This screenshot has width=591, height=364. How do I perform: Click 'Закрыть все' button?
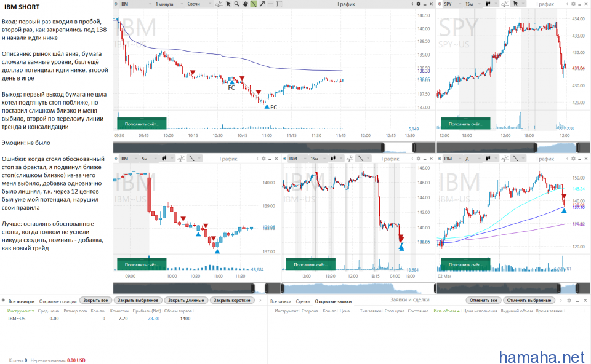[x=95, y=301]
